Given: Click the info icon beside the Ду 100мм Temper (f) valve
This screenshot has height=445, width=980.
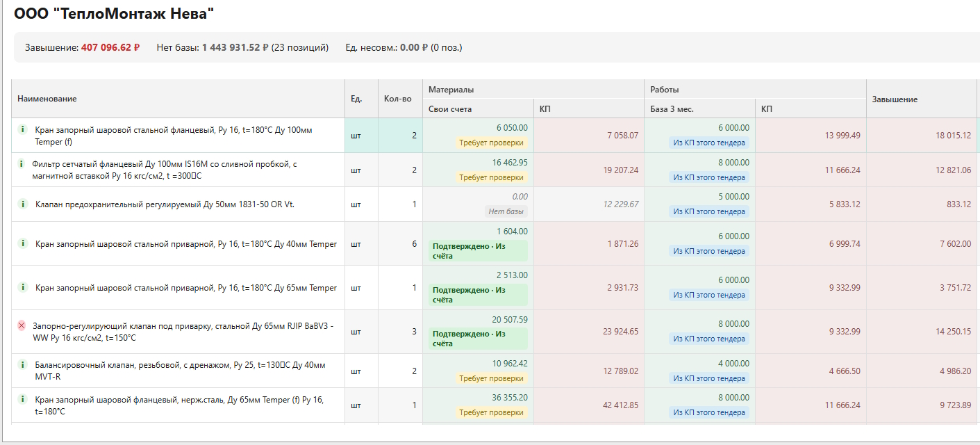Looking at the screenshot, I should (x=22, y=129).
